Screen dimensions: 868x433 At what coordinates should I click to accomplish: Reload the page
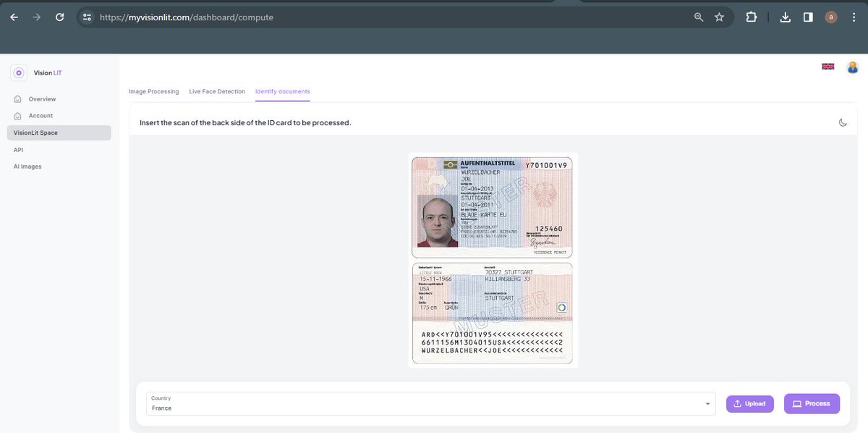click(x=60, y=17)
